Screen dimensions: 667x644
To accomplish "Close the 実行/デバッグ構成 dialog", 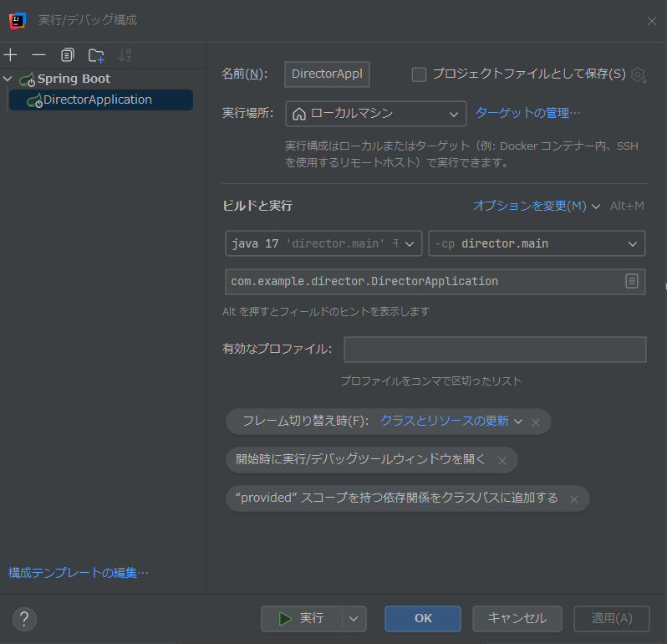I will tap(651, 21).
